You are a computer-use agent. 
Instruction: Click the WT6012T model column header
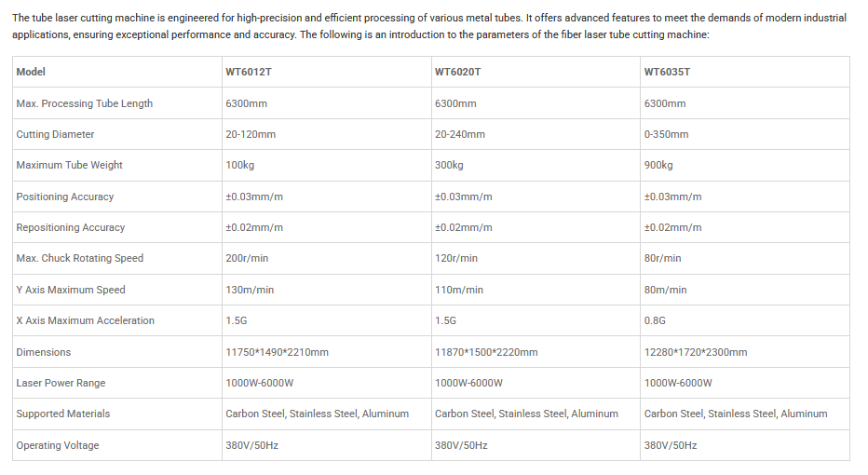(x=246, y=72)
